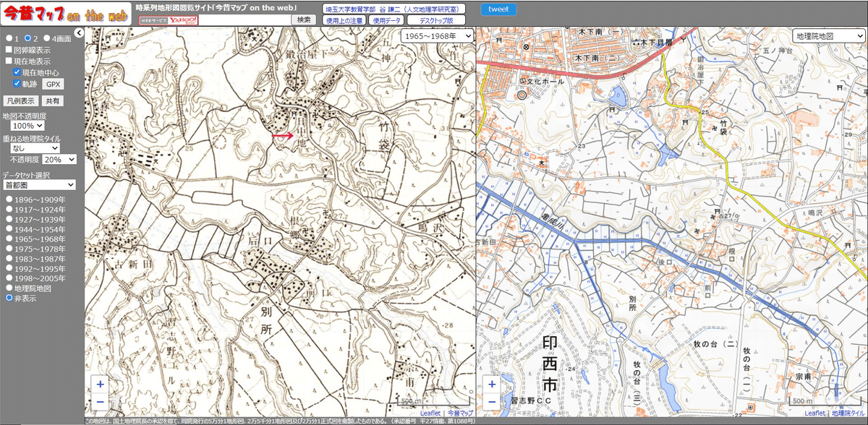The image size is (868, 425).
Task: Enable 現在地表示 checkbox
Action: [9, 61]
